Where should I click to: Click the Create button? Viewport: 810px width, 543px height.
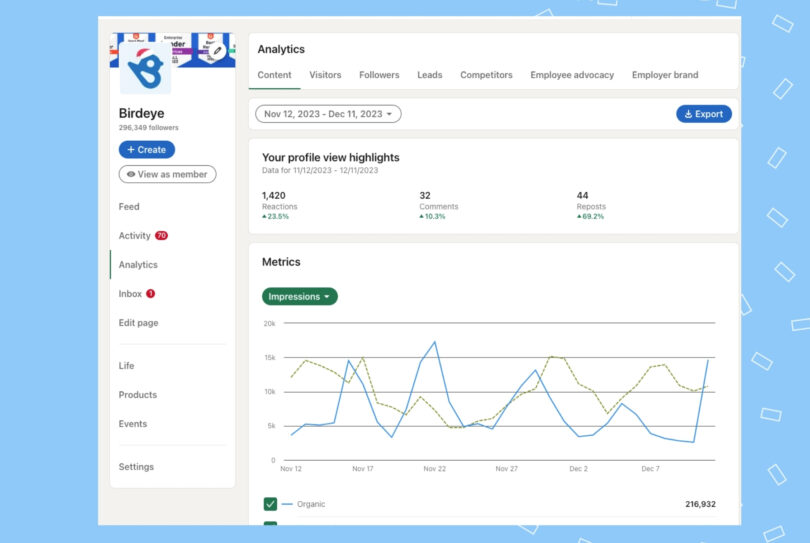click(147, 149)
